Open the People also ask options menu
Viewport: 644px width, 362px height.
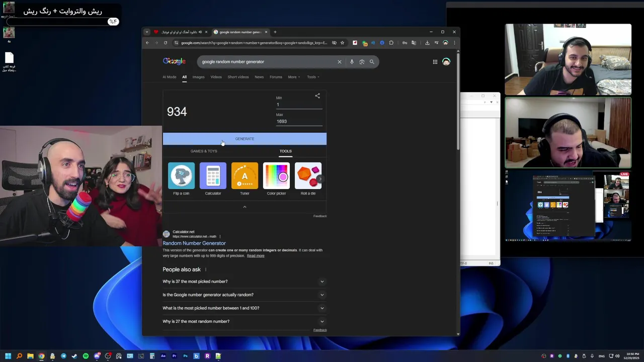205,269
